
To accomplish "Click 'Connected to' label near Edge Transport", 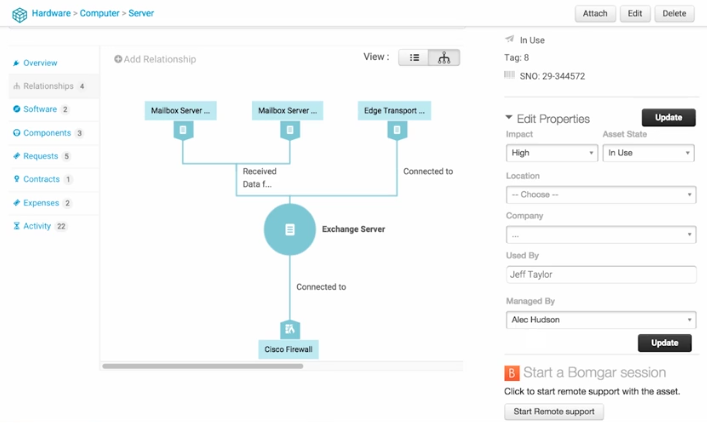I will click(428, 171).
